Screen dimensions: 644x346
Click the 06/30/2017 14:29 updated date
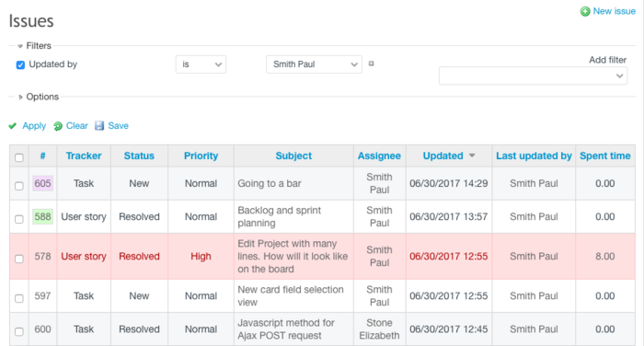click(x=449, y=183)
